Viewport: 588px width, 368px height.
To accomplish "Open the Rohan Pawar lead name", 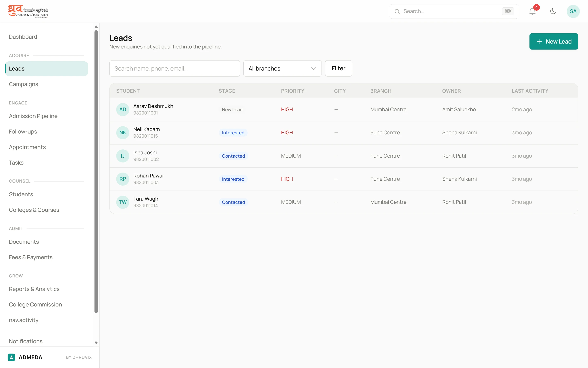I will click(x=148, y=176).
